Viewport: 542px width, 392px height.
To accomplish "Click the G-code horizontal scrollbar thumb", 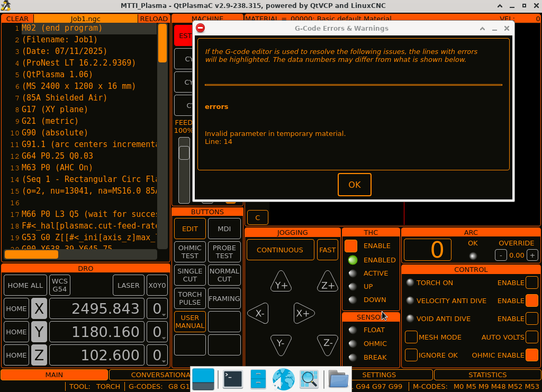I will tap(31, 254).
